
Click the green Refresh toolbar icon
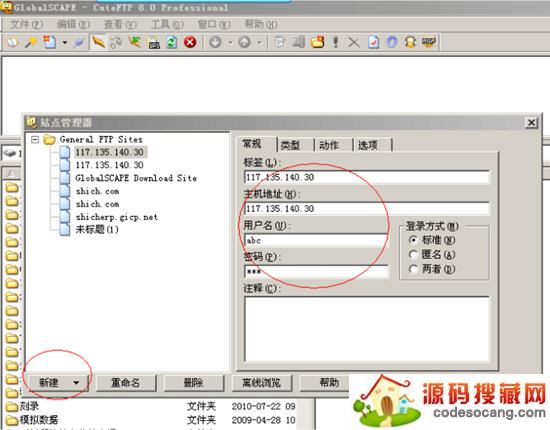click(172, 42)
